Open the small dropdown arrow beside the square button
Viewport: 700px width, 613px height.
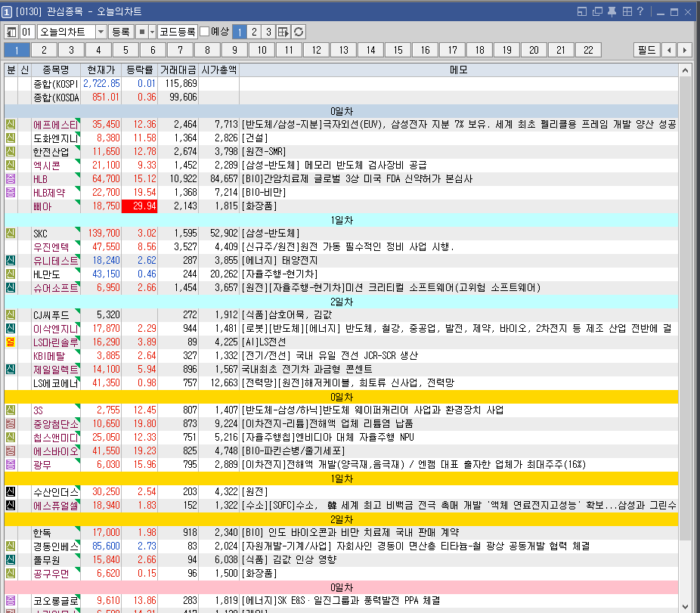click(x=152, y=32)
